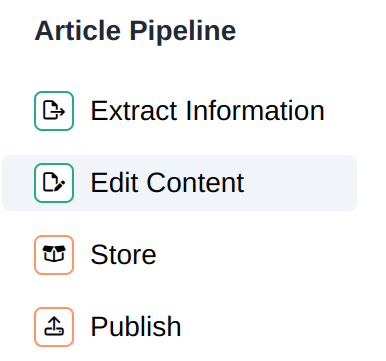Click the word "Content" in highlighted step
The height and width of the screenshot is (361, 386).
point(195,183)
